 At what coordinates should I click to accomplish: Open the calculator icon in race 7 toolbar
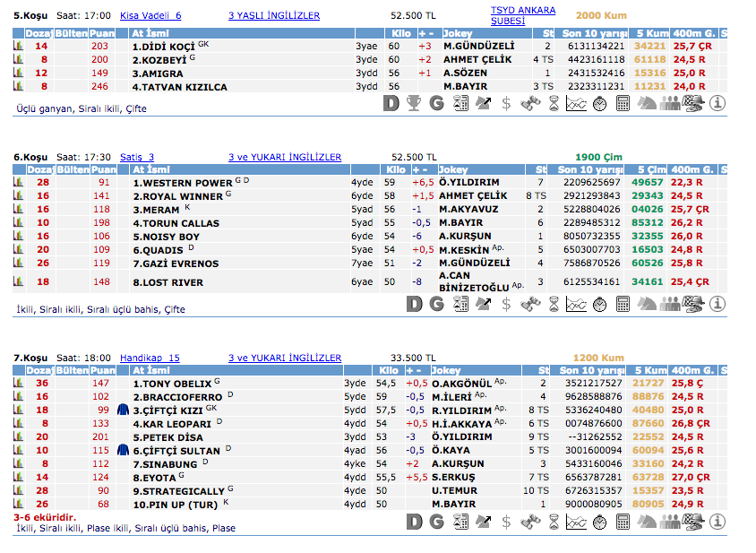tap(623, 522)
